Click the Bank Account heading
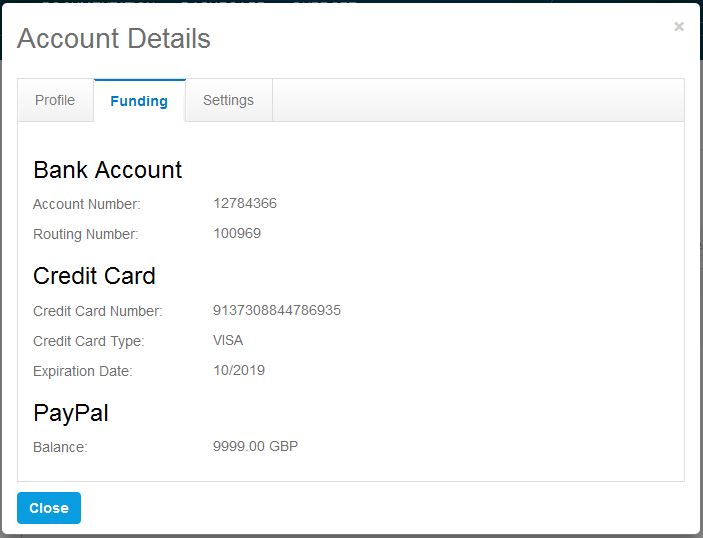This screenshot has width=703, height=538. [108, 170]
